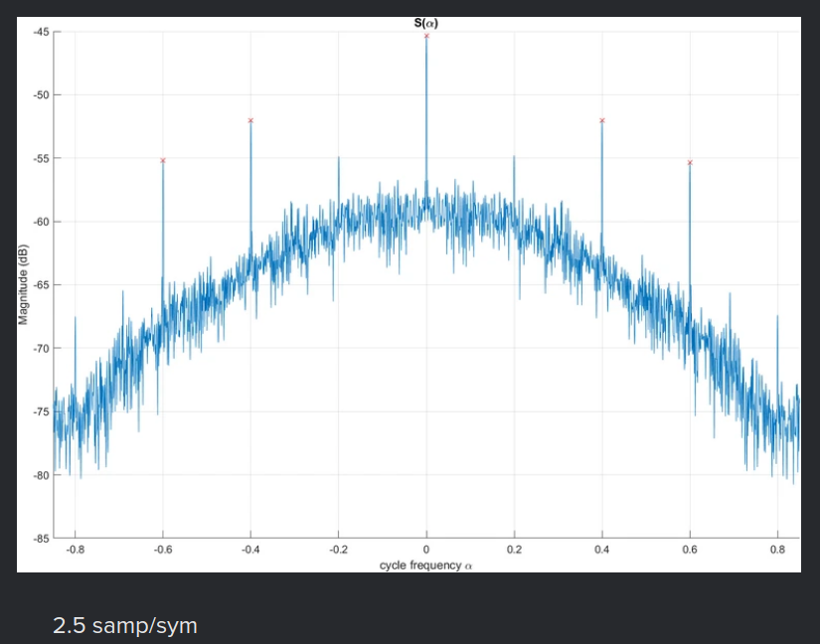Click the -45 y-axis tick label
Viewport: 820px width, 644px height.
tap(41, 32)
